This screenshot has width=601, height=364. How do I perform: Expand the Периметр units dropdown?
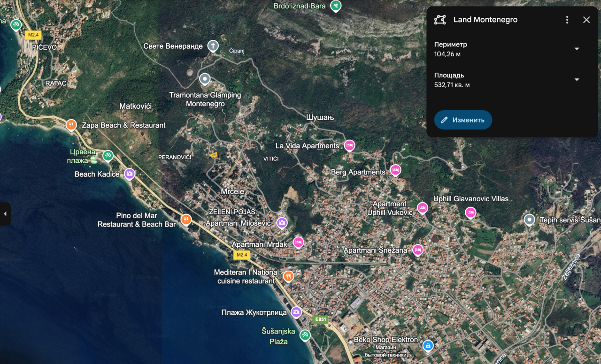pos(577,49)
